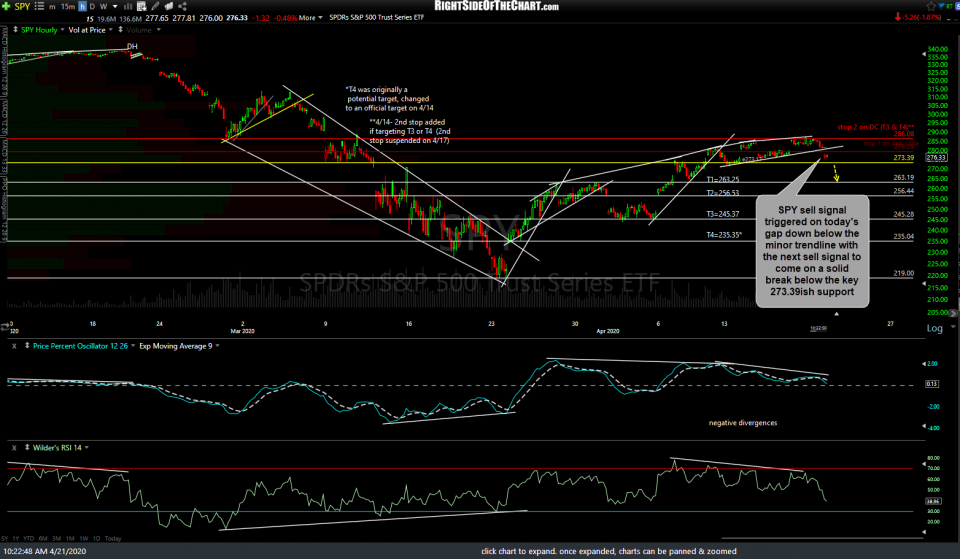Click the SPY sell signal callout note

click(812, 251)
